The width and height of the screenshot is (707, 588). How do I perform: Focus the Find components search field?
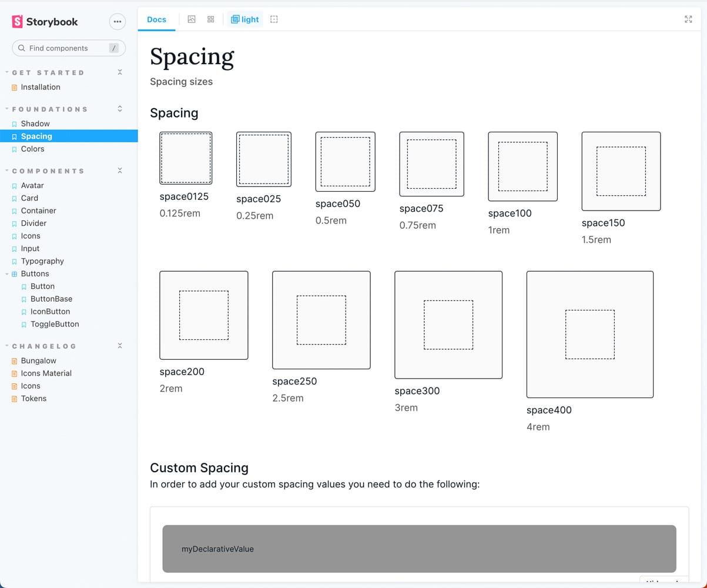click(x=65, y=48)
